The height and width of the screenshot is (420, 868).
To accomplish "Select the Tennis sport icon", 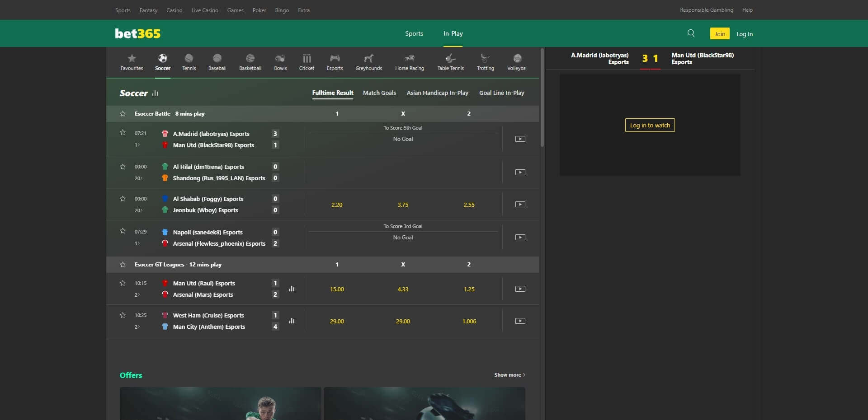I will pyautogui.click(x=189, y=62).
